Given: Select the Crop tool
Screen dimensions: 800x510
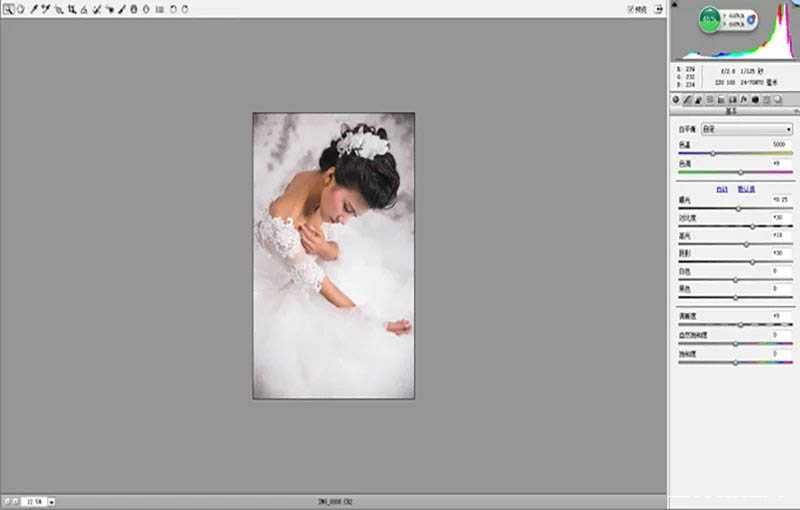Looking at the screenshot, I should click(x=71, y=9).
